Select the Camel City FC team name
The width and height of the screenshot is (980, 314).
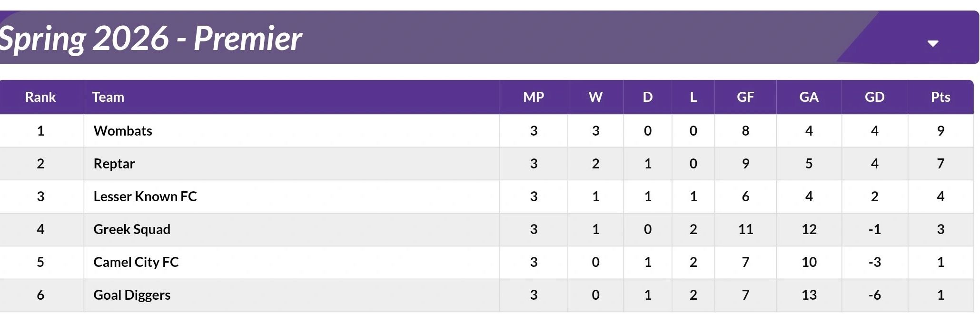[x=136, y=262]
